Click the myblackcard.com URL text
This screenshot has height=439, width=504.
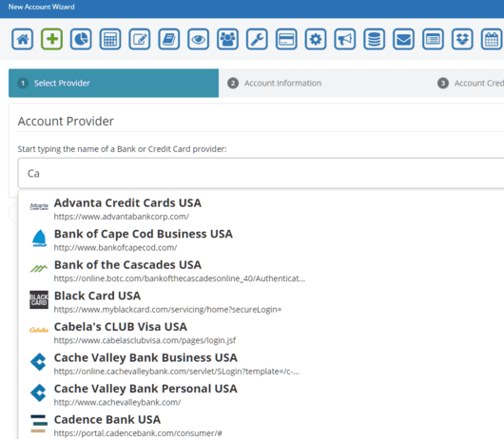pyautogui.click(x=167, y=310)
